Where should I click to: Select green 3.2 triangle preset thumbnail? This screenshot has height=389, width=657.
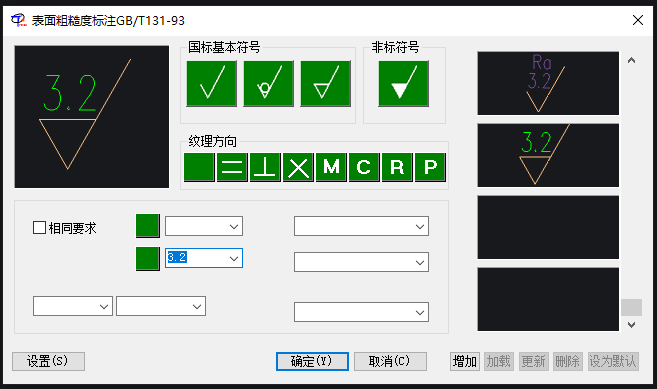(x=548, y=155)
